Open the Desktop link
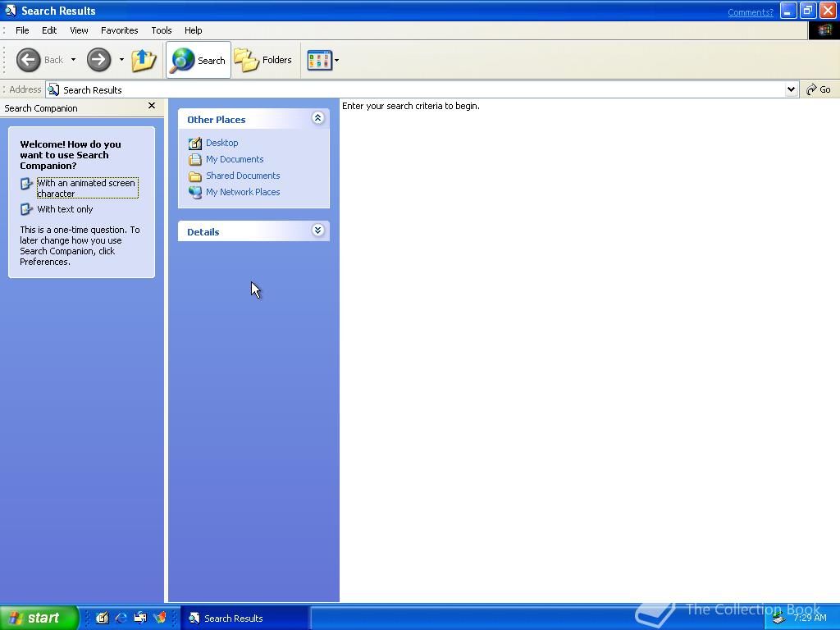 [221, 143]
